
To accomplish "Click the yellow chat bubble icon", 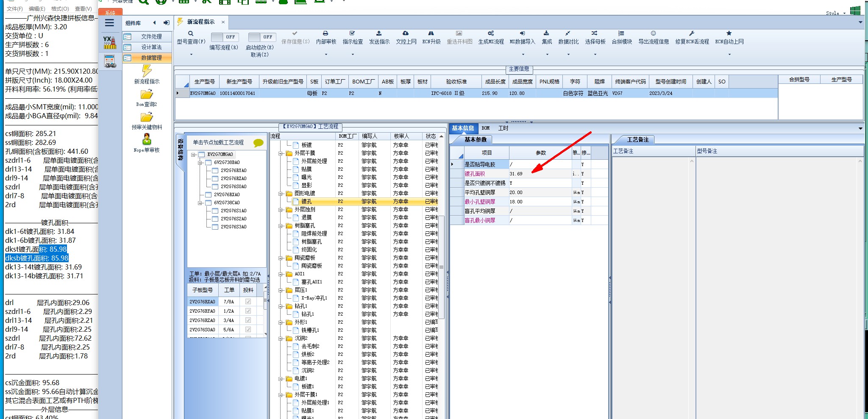I will point(258,143).
